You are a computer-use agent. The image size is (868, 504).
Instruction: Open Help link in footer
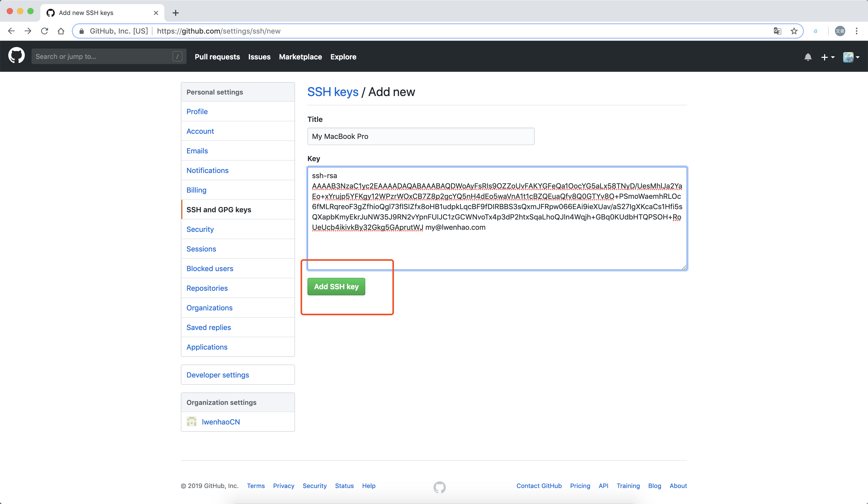pos(369,486)
